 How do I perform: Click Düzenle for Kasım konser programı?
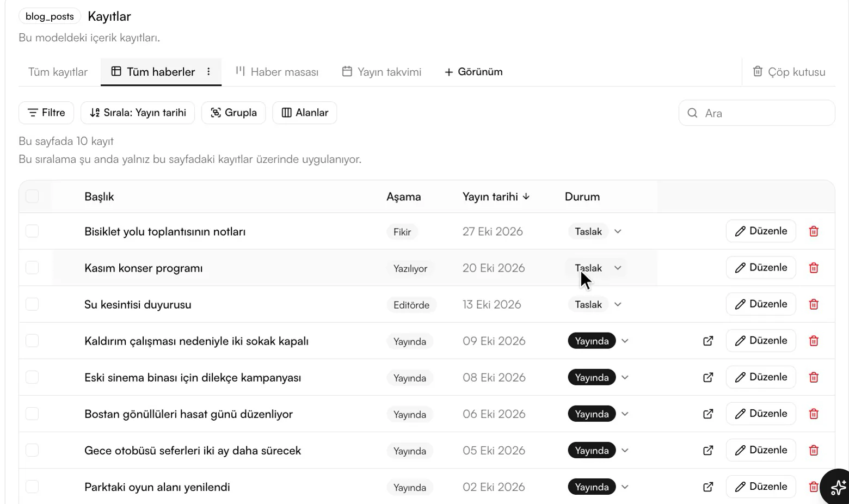pyautogui.click(x=761, y=268)
